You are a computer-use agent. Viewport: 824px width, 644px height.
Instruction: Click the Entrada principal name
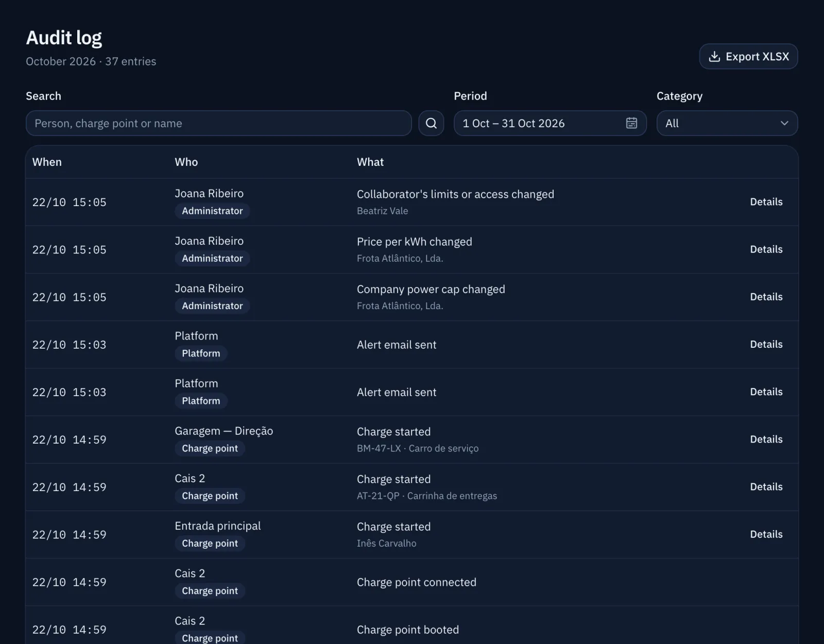217,526
